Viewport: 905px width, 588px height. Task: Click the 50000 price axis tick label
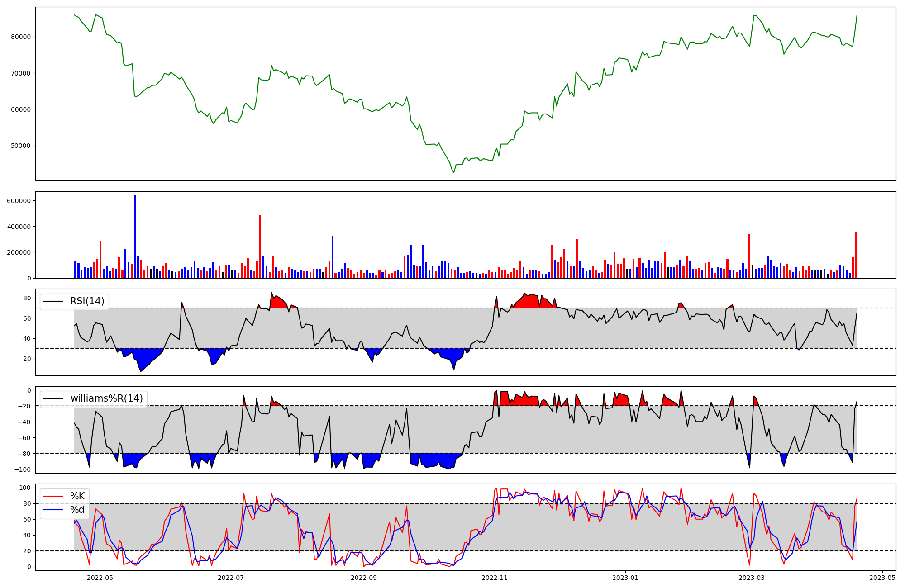coord(20,146)
